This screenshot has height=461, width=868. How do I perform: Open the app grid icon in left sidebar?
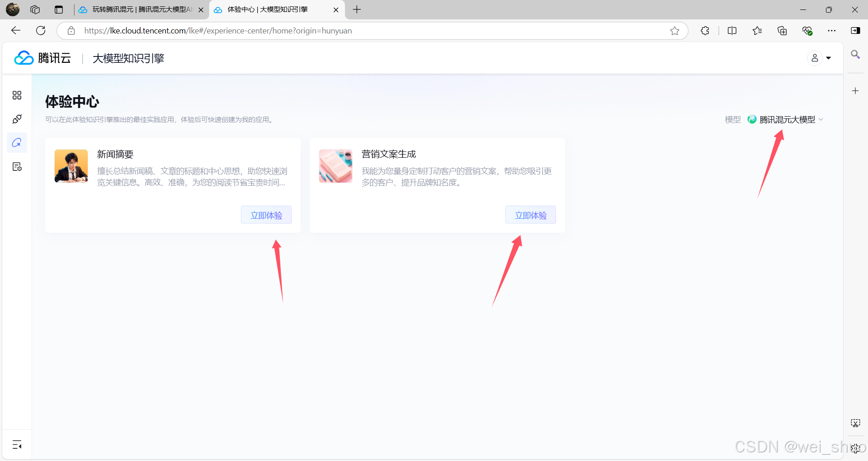17,95
